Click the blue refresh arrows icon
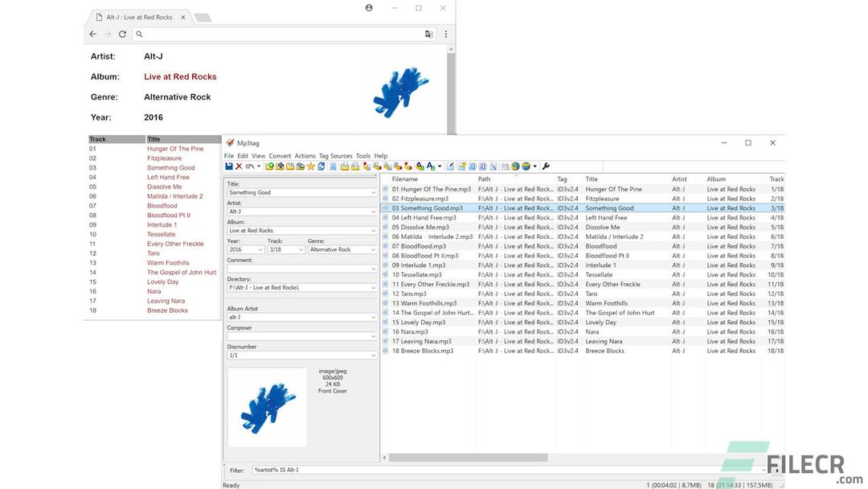This screenshot has height=489, width=868. 321,166
